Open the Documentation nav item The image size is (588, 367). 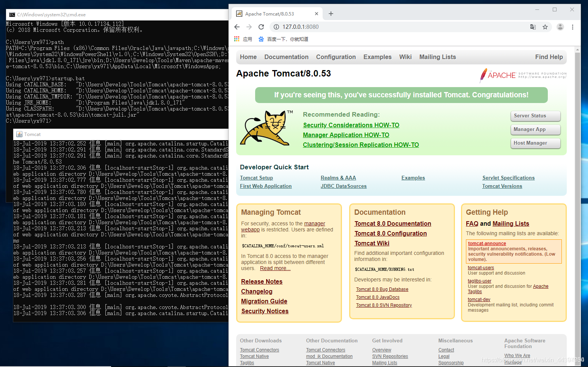pos(287,57)
